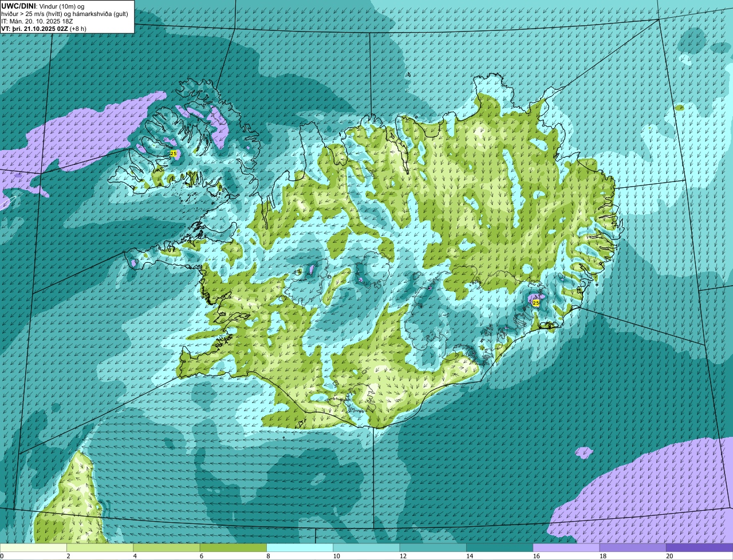Click the light cyan 8–10 m/s legend swatch

pos(300,548)
